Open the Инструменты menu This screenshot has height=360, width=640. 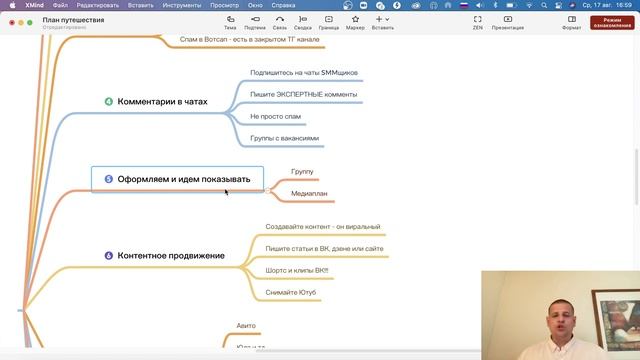pyautogui.click(x=182, y=5)
